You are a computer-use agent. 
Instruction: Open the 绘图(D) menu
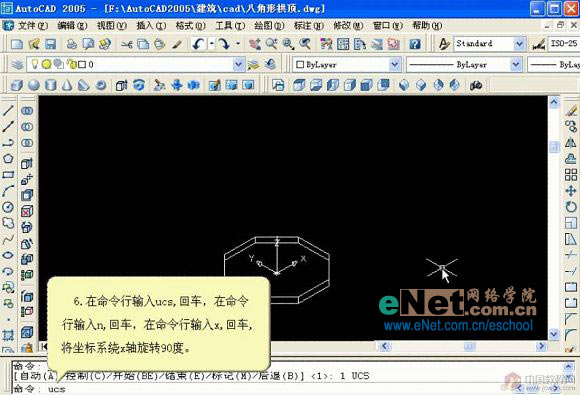(x=269, y=26)
